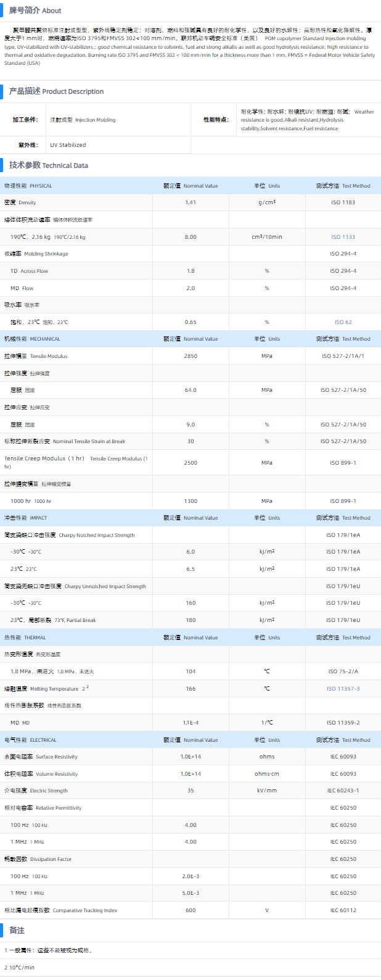Select the ELECTRICAL properties table header
381x980 pixels.
(30, 740)
